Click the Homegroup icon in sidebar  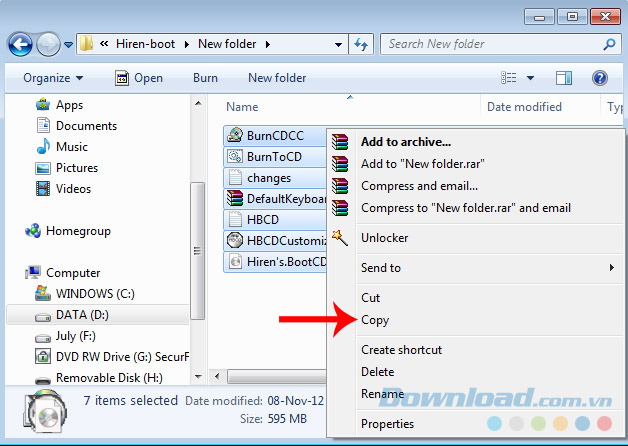click(x=33, y=231)
